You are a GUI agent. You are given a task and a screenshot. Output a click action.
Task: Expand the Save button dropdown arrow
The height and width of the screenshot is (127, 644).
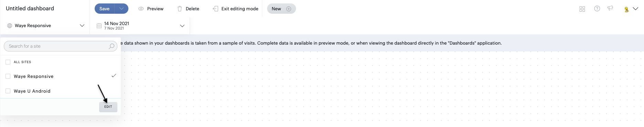pyautogui.click(x=122, y=9)
